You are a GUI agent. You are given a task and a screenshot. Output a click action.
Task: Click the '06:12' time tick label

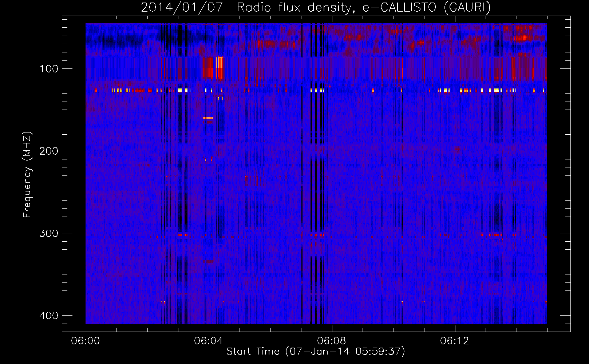point(455,341)
